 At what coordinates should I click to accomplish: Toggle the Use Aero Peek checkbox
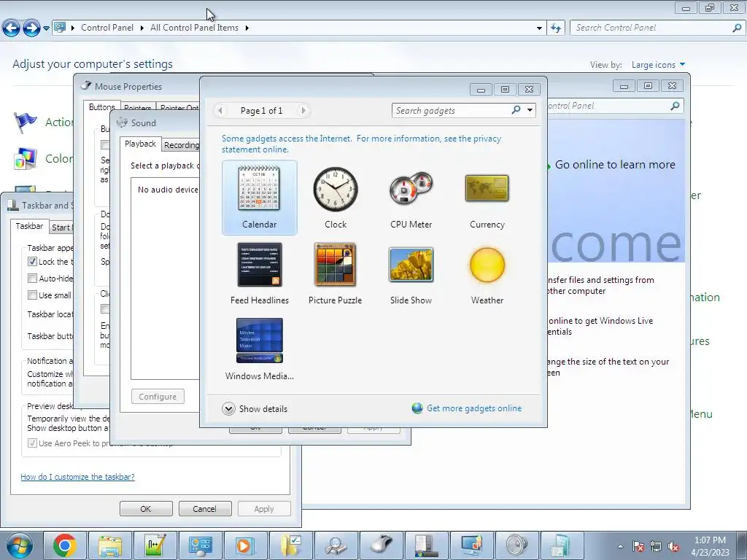(32, 443)
